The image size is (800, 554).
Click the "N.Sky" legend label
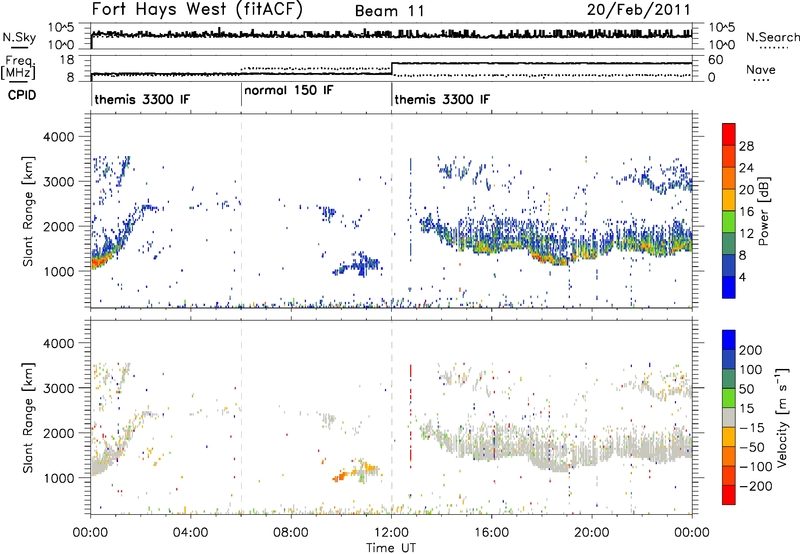pos(19,37)
